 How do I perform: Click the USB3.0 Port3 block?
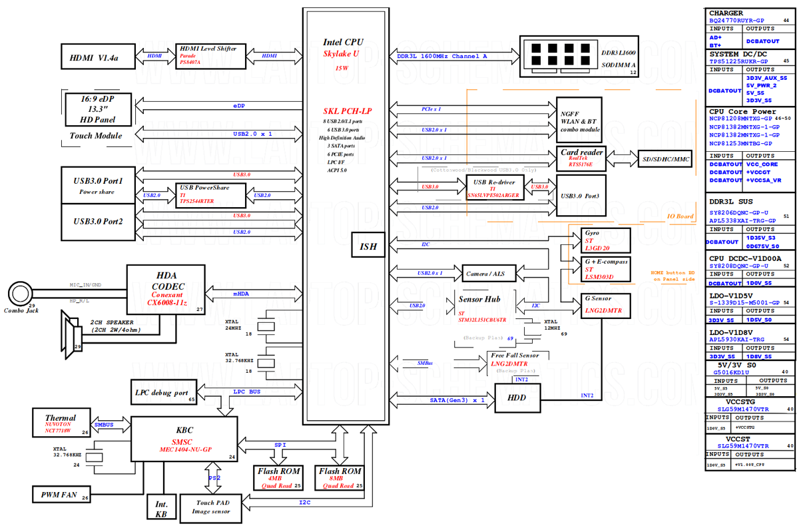click(x=581, y=195)
